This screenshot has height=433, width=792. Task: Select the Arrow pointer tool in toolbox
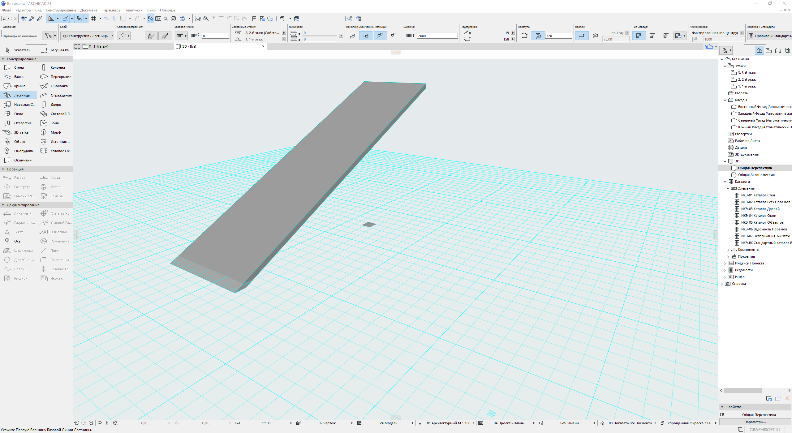coord(18,50)
